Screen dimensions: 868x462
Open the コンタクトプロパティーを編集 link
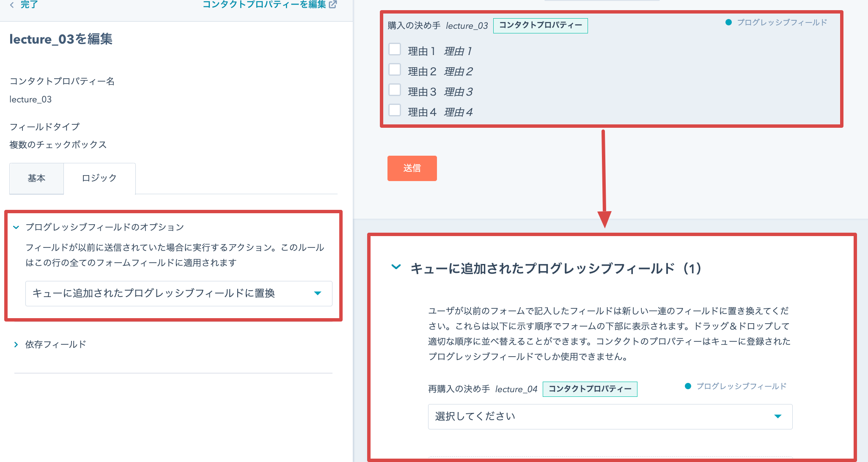point(264,5)
